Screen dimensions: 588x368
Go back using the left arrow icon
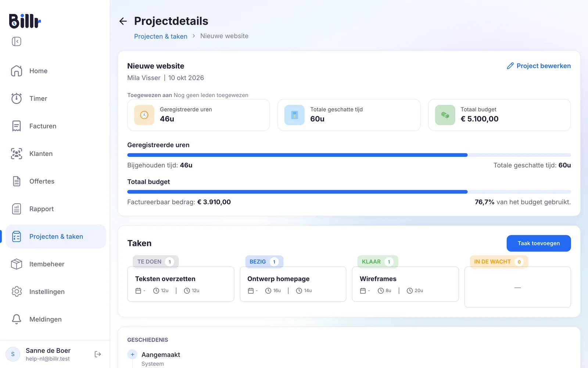[123, 21]
